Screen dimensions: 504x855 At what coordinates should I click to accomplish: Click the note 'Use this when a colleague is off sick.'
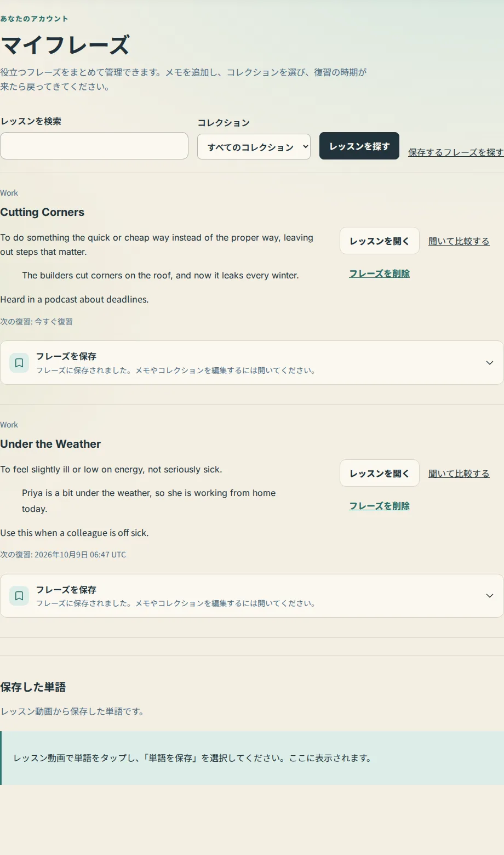click(x=75, y=533)
